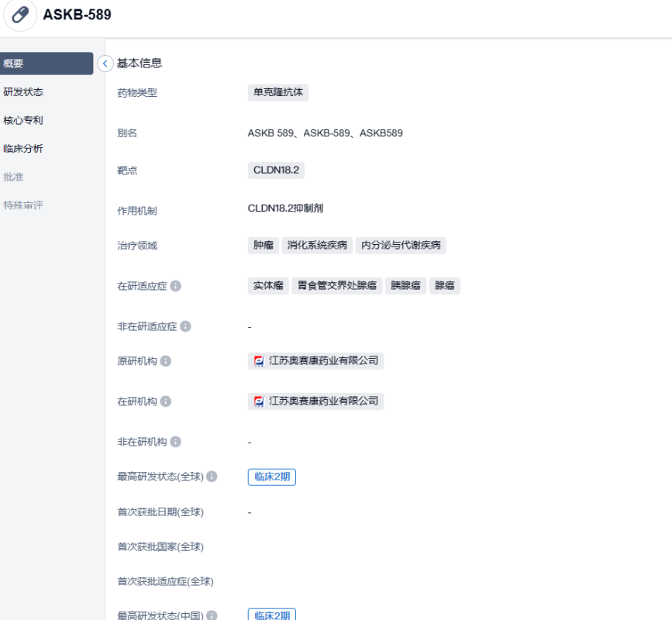This screenshot has height=620, width=672.
Task: Click the info icon next to 非在研适应症
Action: [185, 326]
